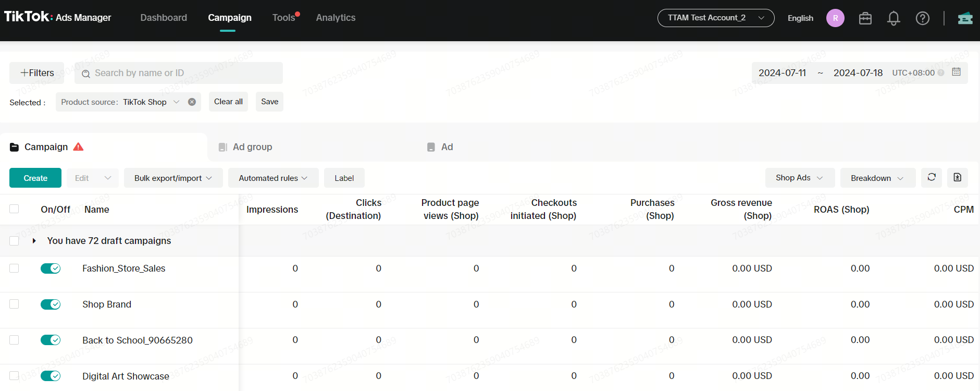
Task: Switch to the Ad group tab
Action: 252,147
